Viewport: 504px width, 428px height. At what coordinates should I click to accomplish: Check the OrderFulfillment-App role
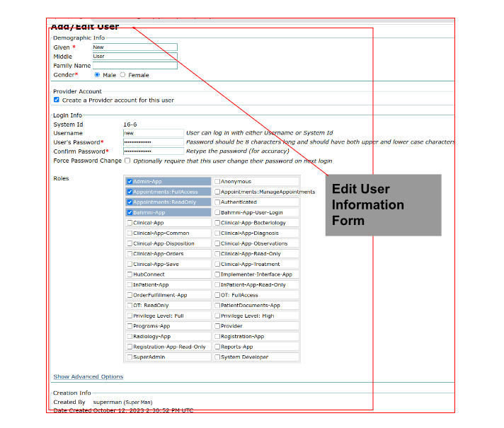[130, 295]
